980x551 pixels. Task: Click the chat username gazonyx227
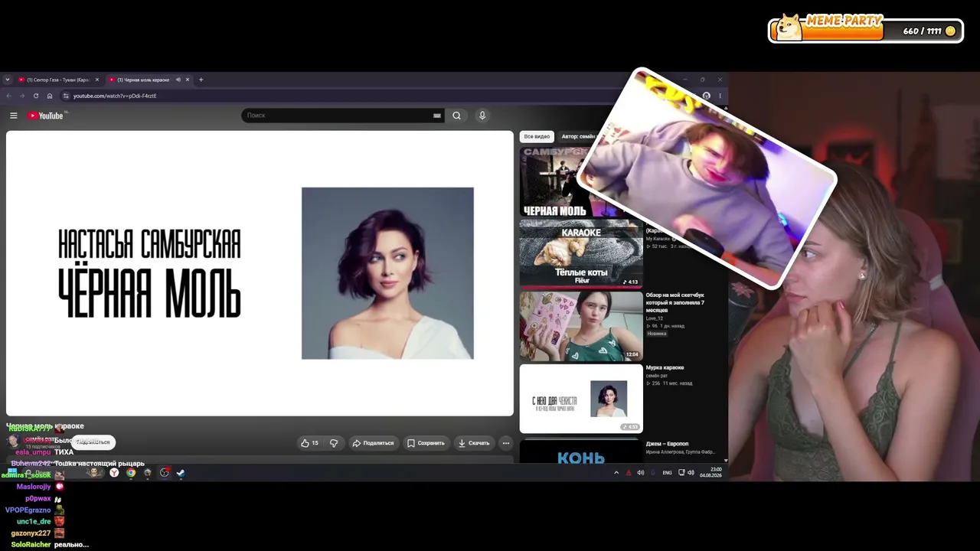point(31,533)
